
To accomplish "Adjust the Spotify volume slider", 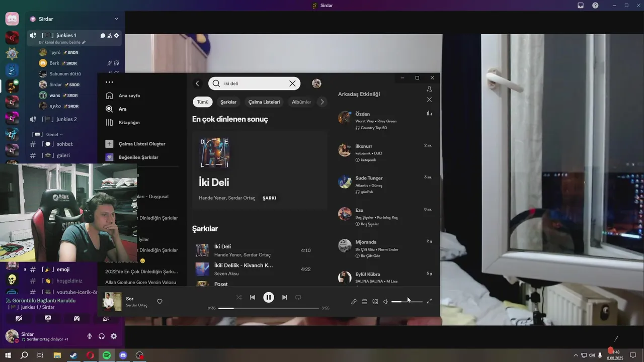I will pyautogui.click(x=407, y=302).
